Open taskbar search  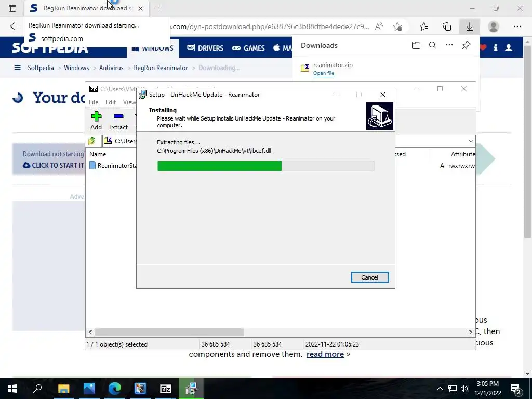37,389
